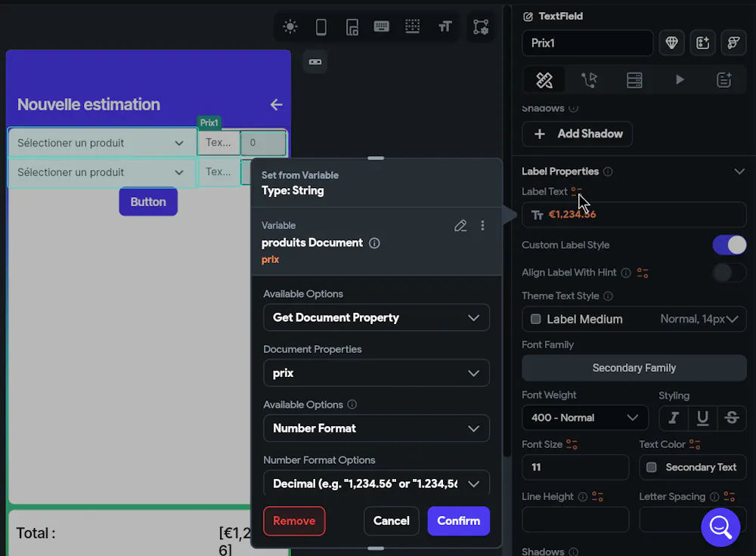
Task: Click info icon beside Available Options Number Format
Action: point(352,404)
